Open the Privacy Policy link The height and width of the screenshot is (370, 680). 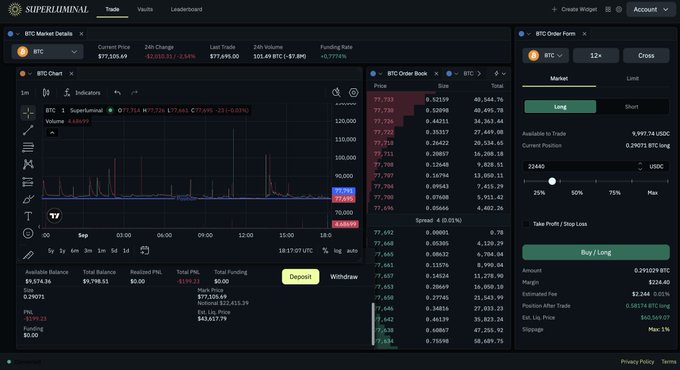tap(637, 362)
